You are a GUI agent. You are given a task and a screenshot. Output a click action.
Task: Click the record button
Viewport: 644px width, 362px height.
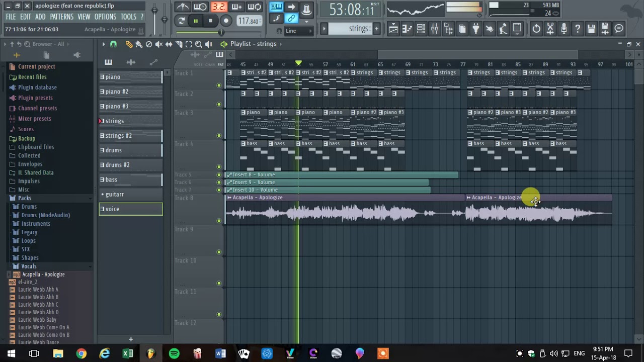pyautogui.click(x=226, y=21)
